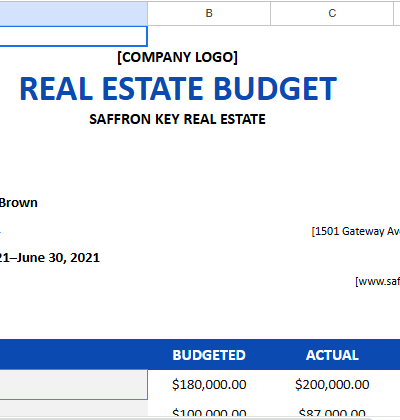The height and width of the screenshot is (420, 400).
Task: Select the [www.saf website cell
Action: (377, 281)
